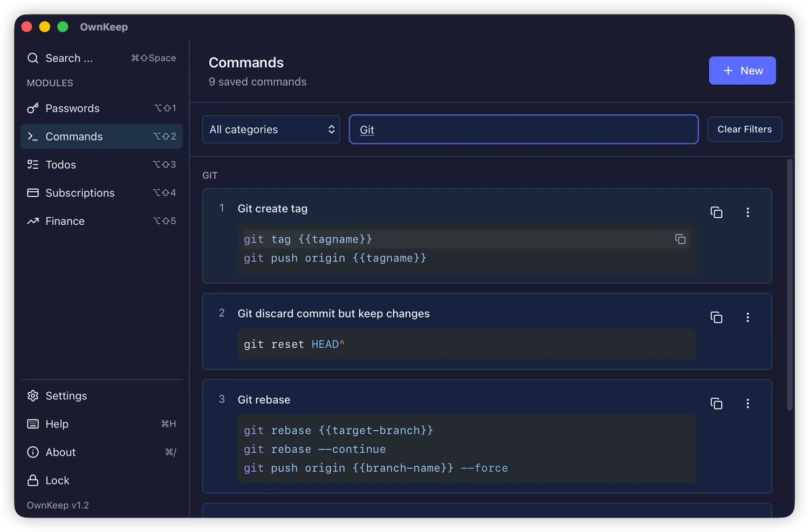This screenshot has width=809, height=532.
Task: Click the checklist icon next to Todos
Action: point(33,164)
